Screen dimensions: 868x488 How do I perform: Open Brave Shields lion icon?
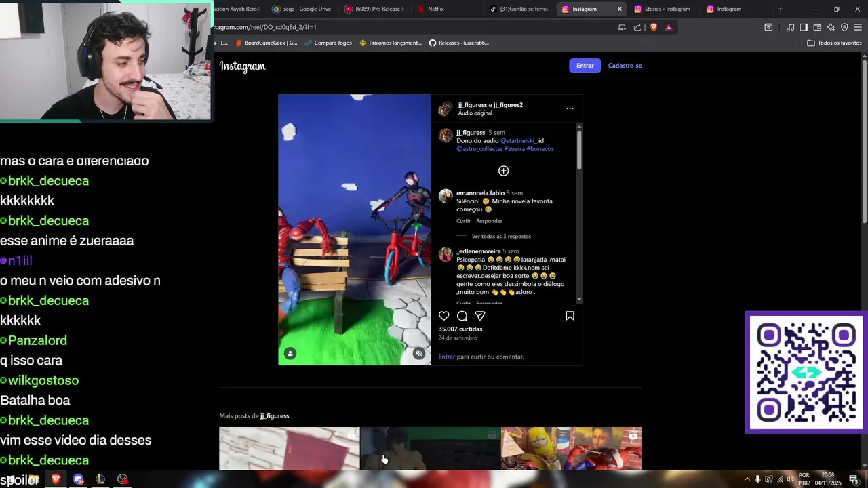tap(654, 27)
